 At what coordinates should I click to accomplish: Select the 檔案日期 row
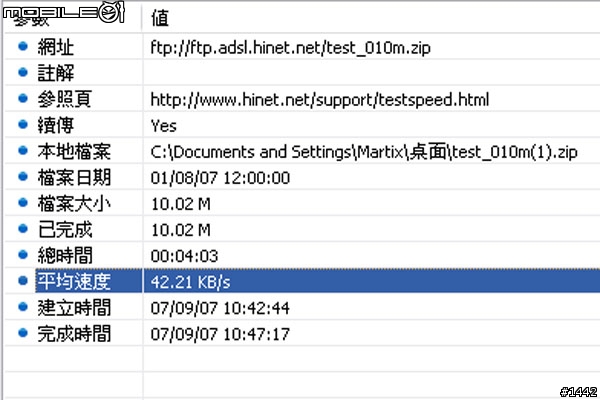tap(302, 177)
